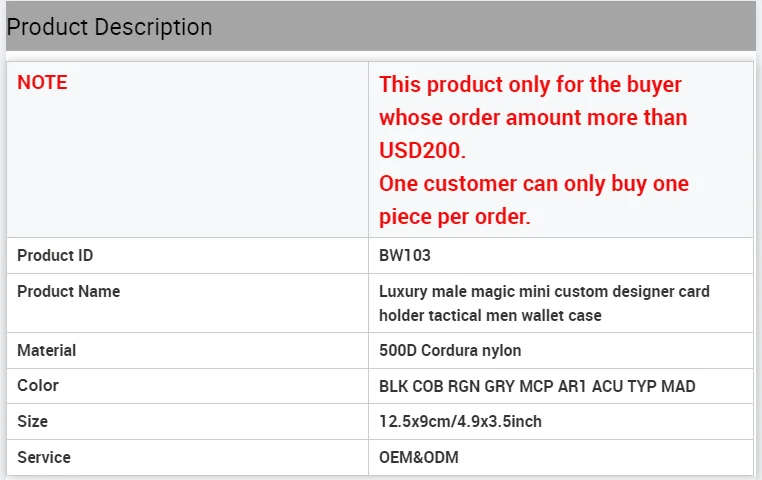The width and height of the screenshot is (762, 480).
Task: Select the Product ID row label
Action: pyautogui.click(x=55, y=255)
